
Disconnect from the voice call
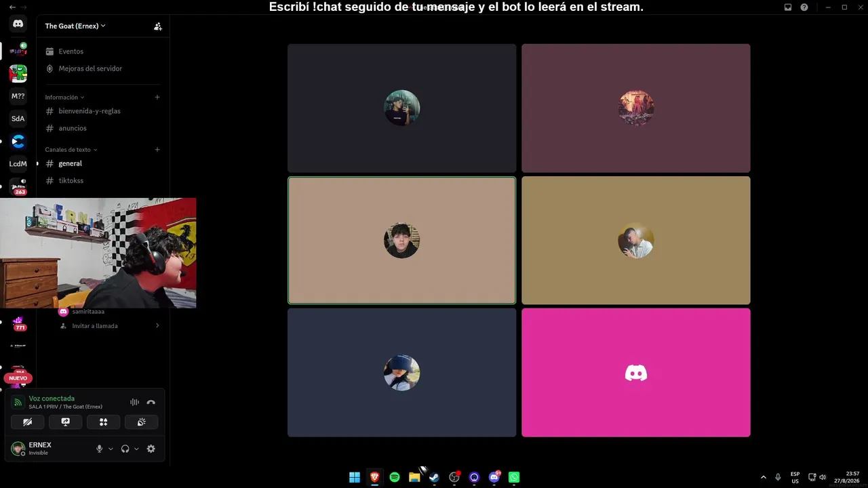click(x=151, y=403)
